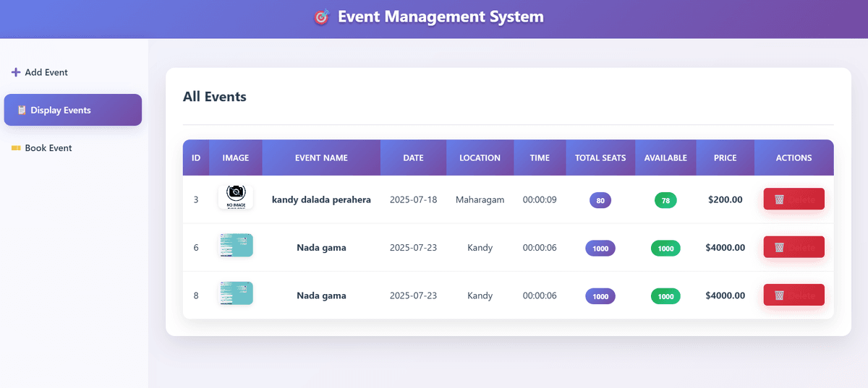This screenshot has width=868, height=388.
Task: Click the ticket icon beside Book Event
Action: pyautogui.click(x=16, y=148)
